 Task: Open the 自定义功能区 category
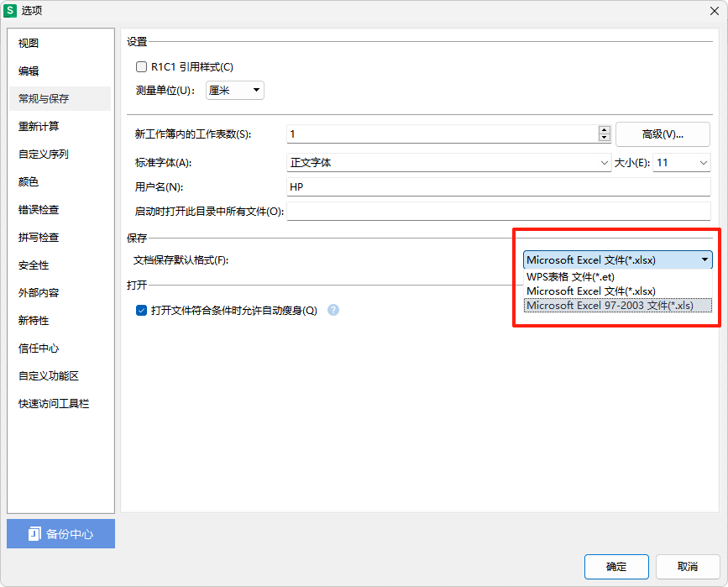(60, 376)
